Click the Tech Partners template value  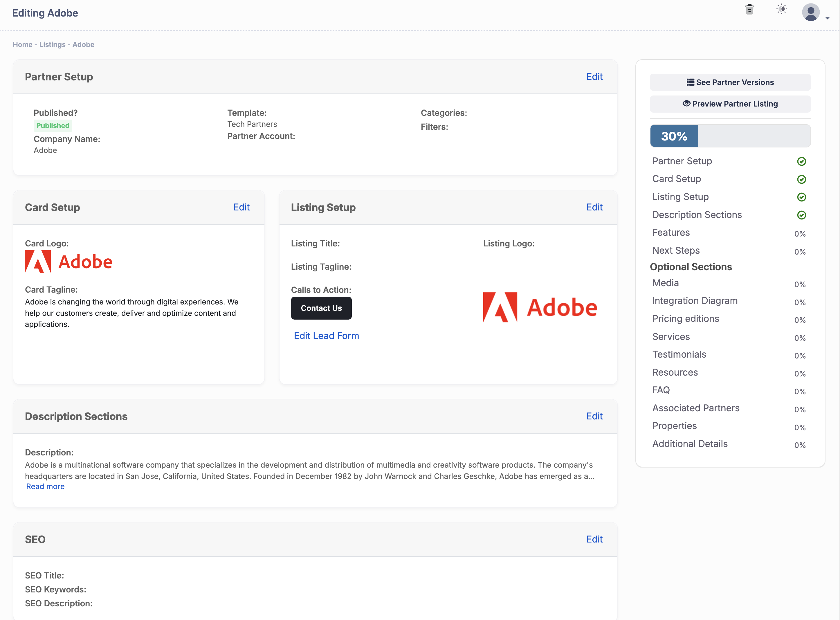click(x=252, y=124)
